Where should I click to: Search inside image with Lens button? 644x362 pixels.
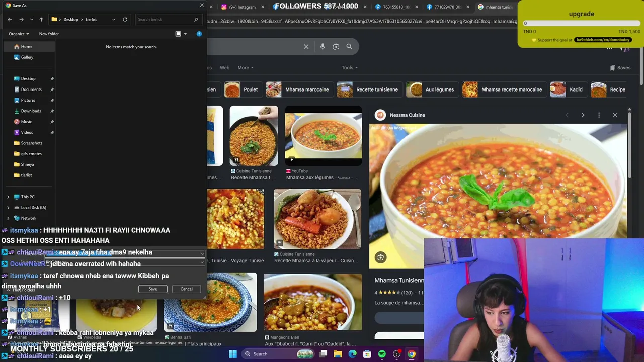pos(380,258)
